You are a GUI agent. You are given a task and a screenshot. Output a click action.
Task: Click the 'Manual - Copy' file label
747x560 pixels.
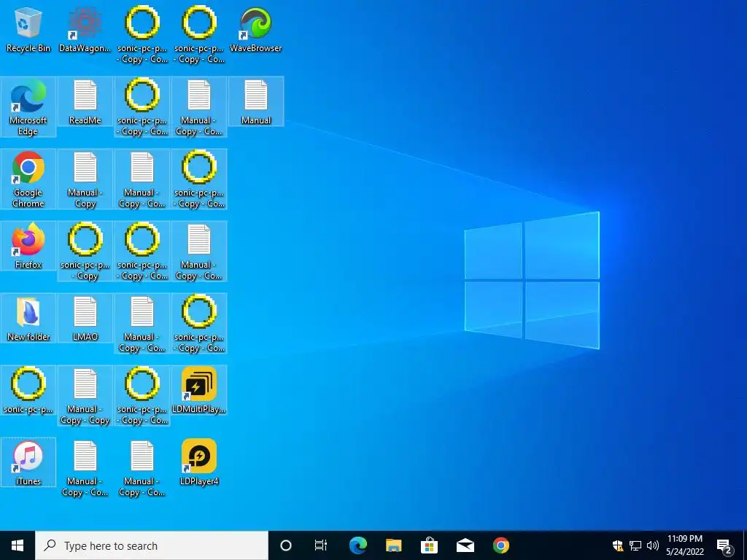(x=85, y=198)
